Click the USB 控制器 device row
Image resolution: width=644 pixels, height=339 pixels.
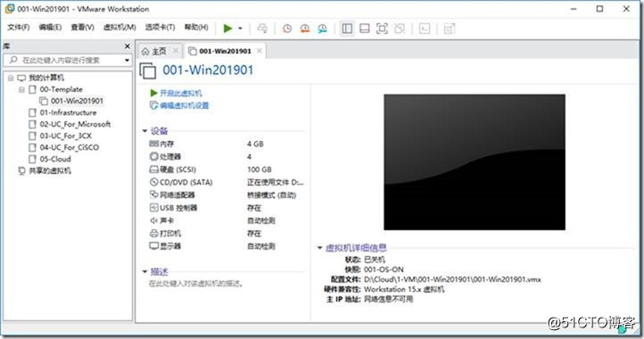point(227,208)
